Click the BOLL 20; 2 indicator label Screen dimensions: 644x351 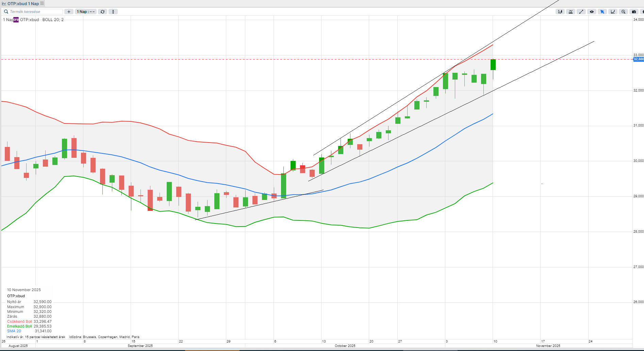(53, 20)
